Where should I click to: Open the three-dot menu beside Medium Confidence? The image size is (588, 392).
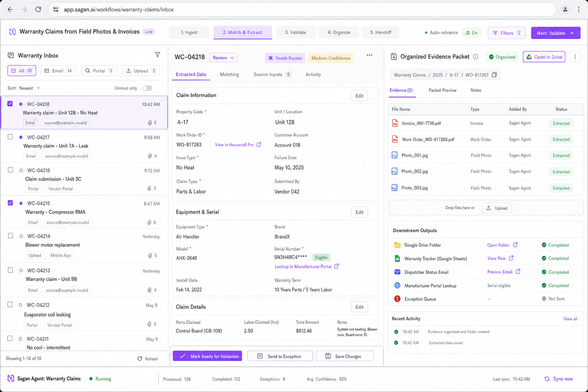(x=369, y=55)
